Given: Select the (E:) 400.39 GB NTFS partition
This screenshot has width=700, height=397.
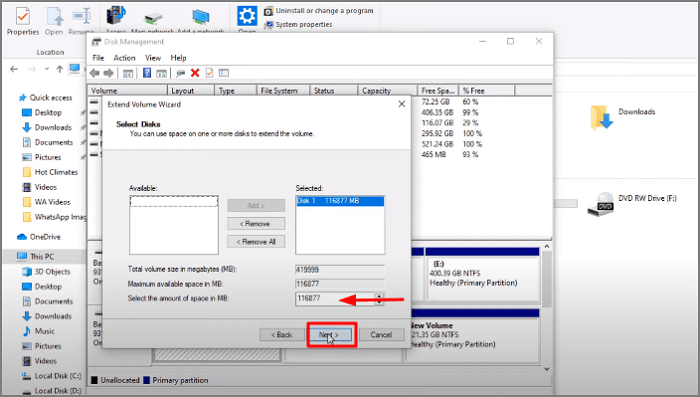Looking at the screenshot, I should [x=482, y=274].
